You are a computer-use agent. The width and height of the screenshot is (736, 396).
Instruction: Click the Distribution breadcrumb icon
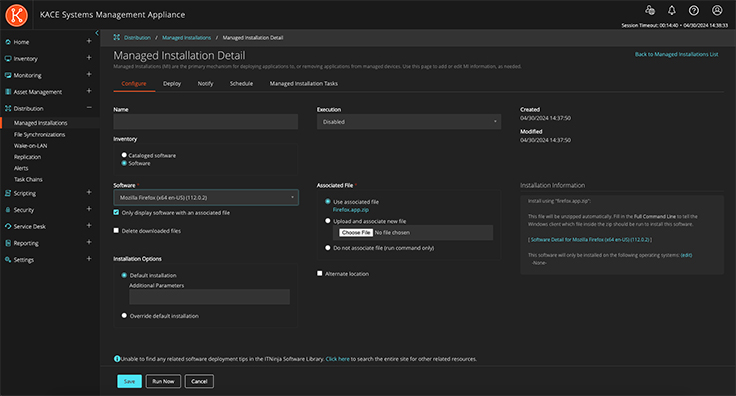(x=116, y=38)
